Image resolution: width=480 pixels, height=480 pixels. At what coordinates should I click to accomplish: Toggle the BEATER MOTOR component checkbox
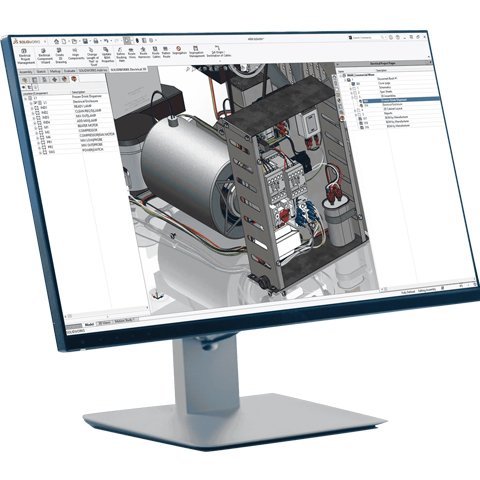pos(39,128)
